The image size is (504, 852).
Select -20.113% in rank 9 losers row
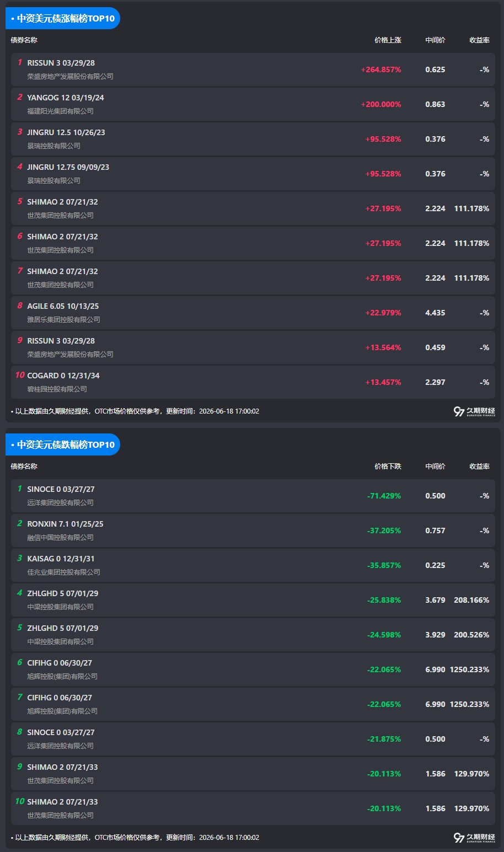coord(384,774)
